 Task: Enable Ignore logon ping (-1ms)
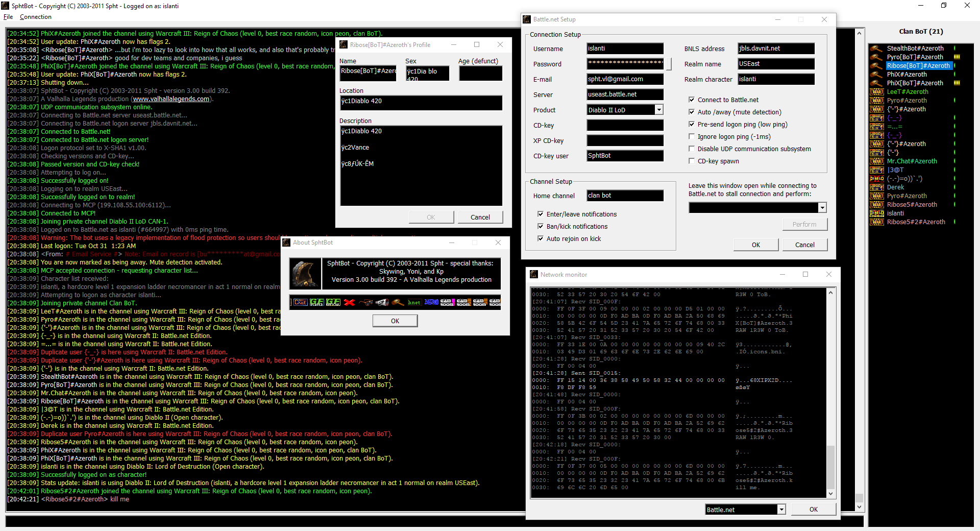click(x=692, y=137)
